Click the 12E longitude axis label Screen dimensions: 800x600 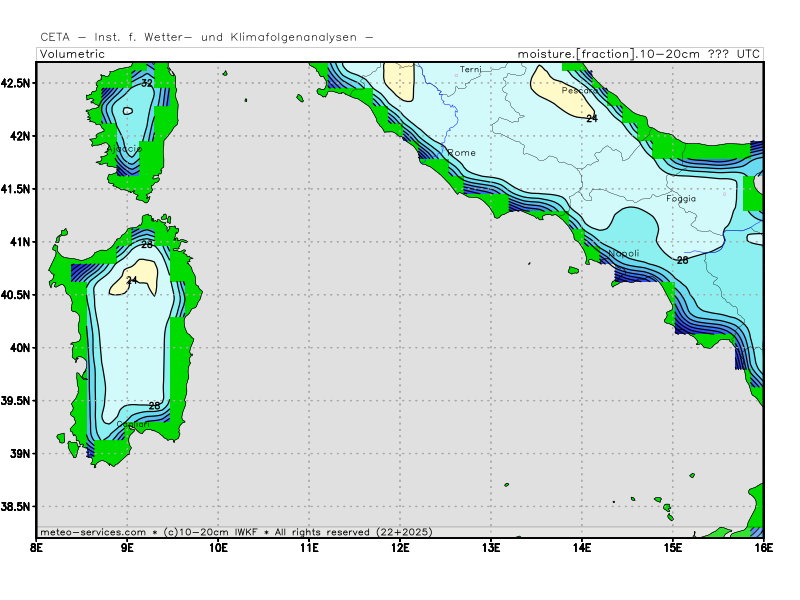400,547
